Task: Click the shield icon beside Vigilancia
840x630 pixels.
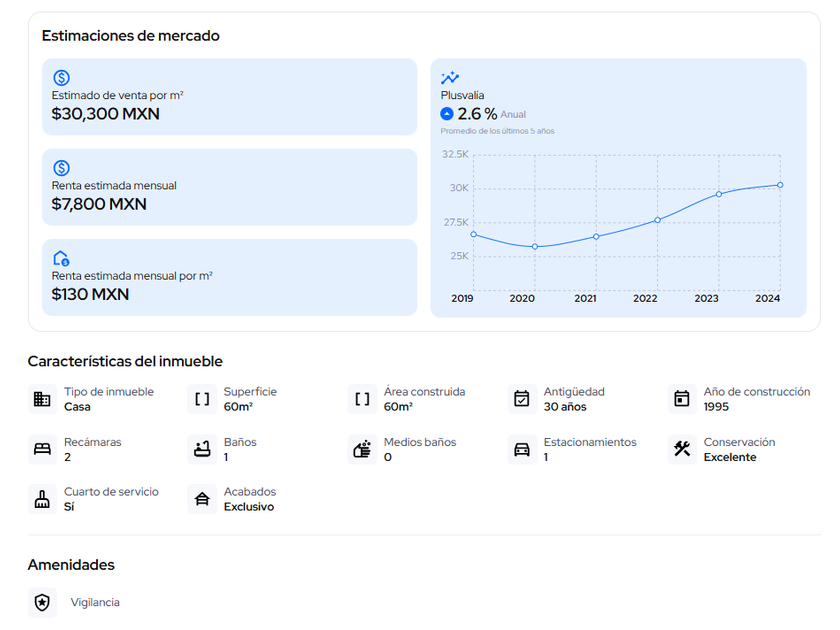Action: (x=42, y=603)
